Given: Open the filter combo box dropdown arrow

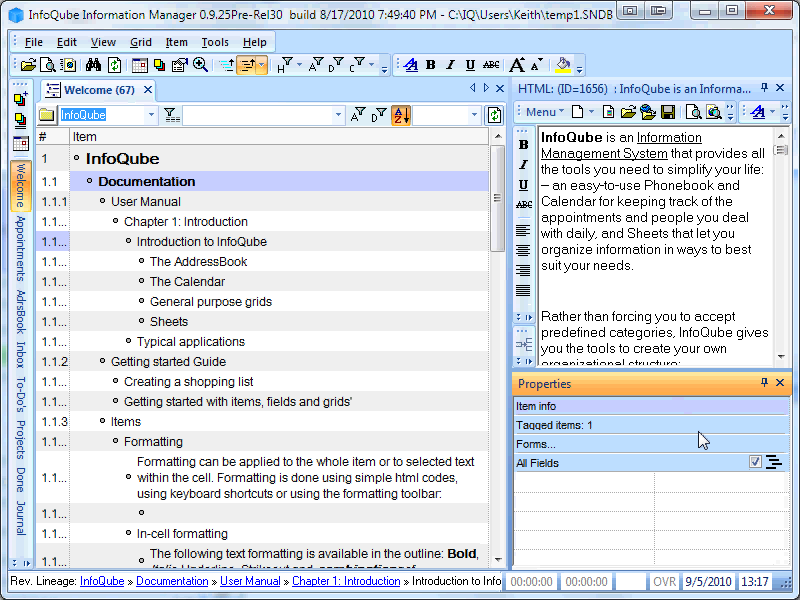Looking at the screenshot, I should 338,115.
